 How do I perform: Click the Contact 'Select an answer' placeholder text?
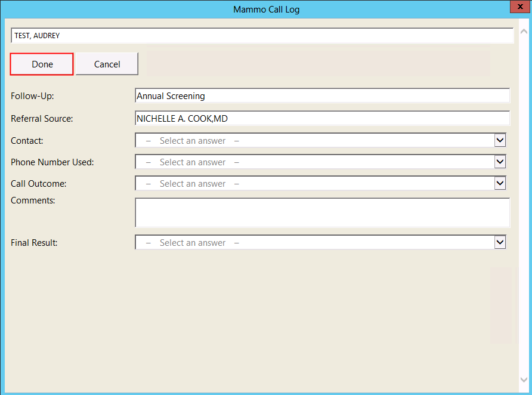193,141
